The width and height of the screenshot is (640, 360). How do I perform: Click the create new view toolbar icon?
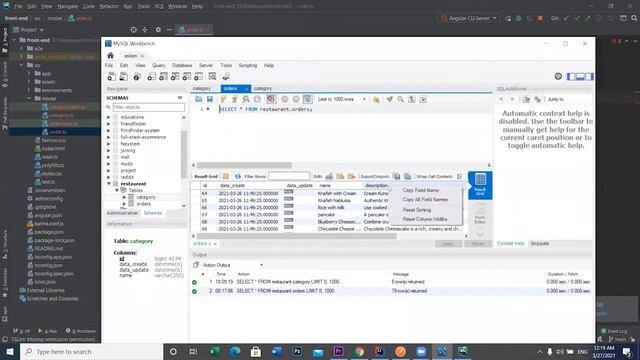(x=175, y=76)
